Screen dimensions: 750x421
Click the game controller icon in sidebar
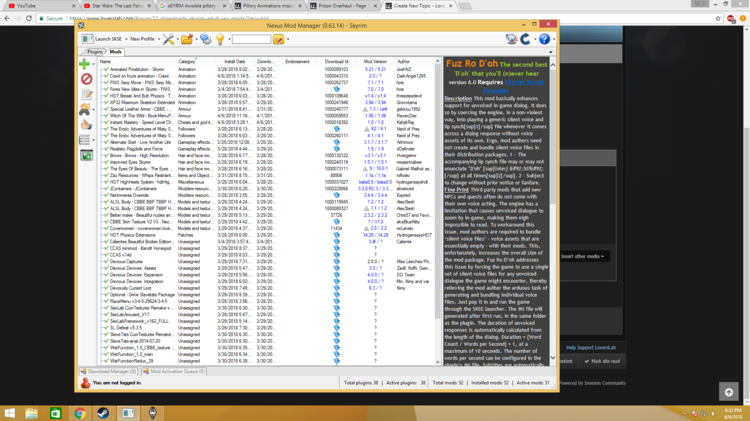click(85, 110)
